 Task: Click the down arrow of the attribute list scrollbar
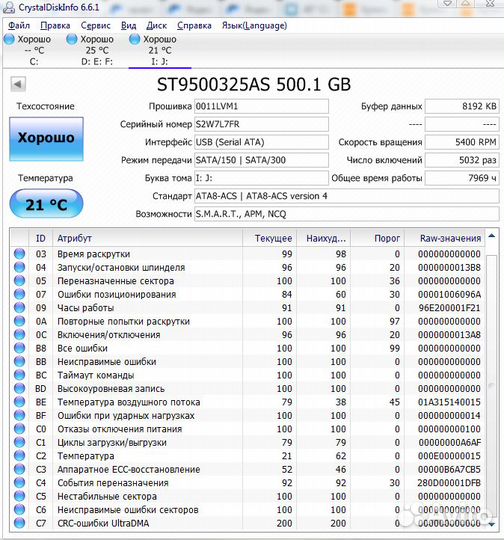[x=492, y=524]
